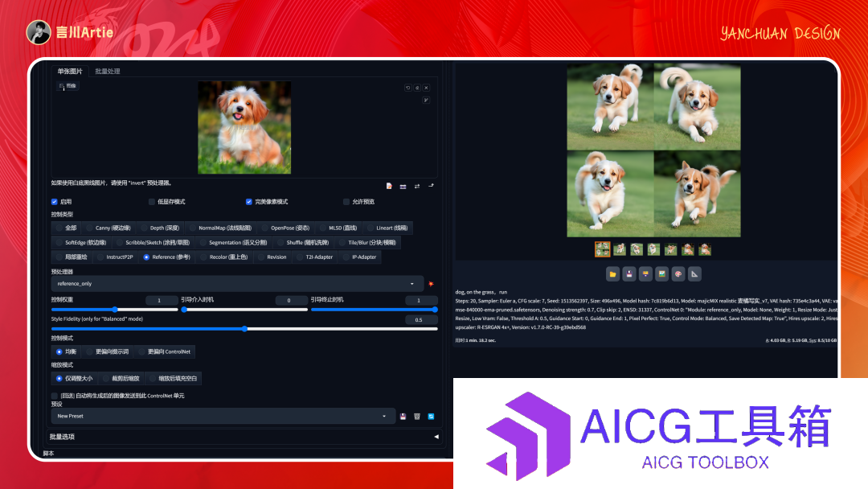Toggle the 低显存模式 checkbox
The width and height of the screenshot is (868, 489).
[x=152, y=202]
